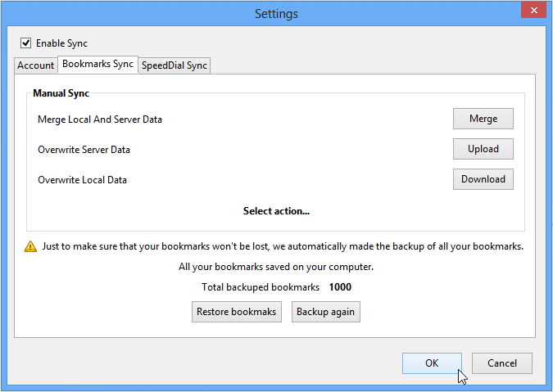Dismiss the dialog with Cancel
Screen dimensions: 553x392
pyautogui.click(x=501, y=363)
